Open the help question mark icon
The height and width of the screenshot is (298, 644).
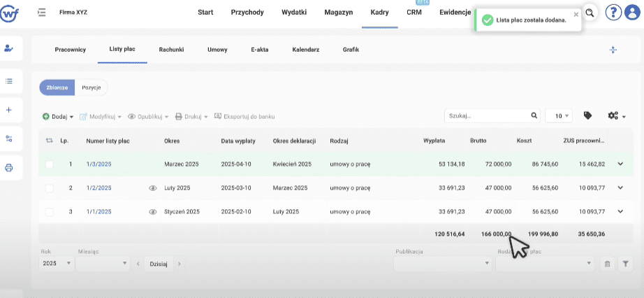[x=613, y=12]
